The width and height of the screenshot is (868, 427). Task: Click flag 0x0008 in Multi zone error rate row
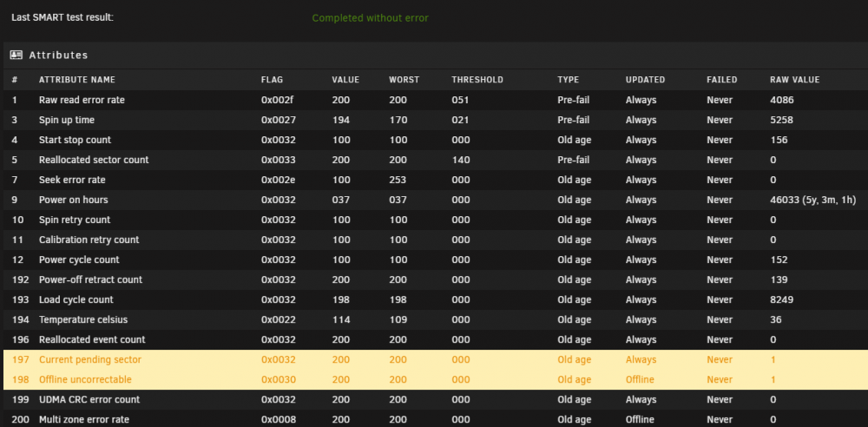[x=278, y=419]
